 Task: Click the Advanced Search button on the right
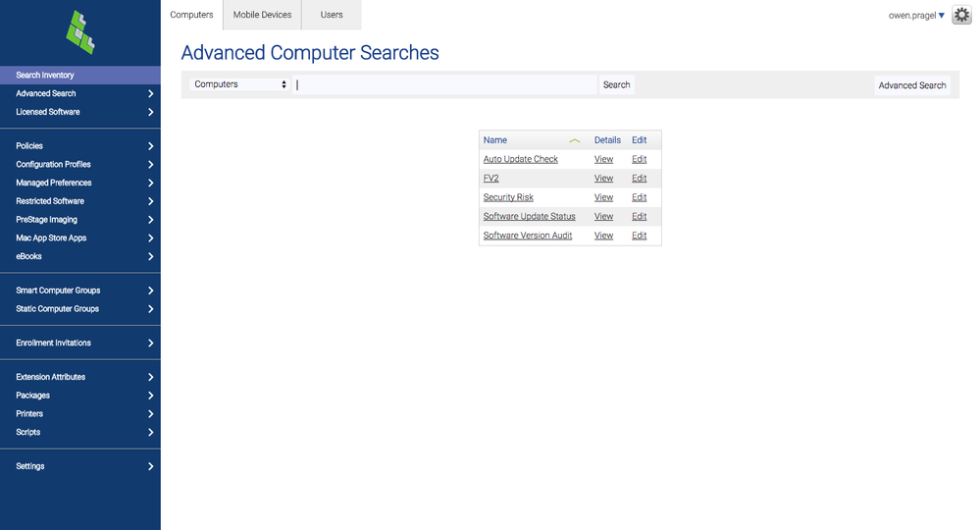coord(912,85)
